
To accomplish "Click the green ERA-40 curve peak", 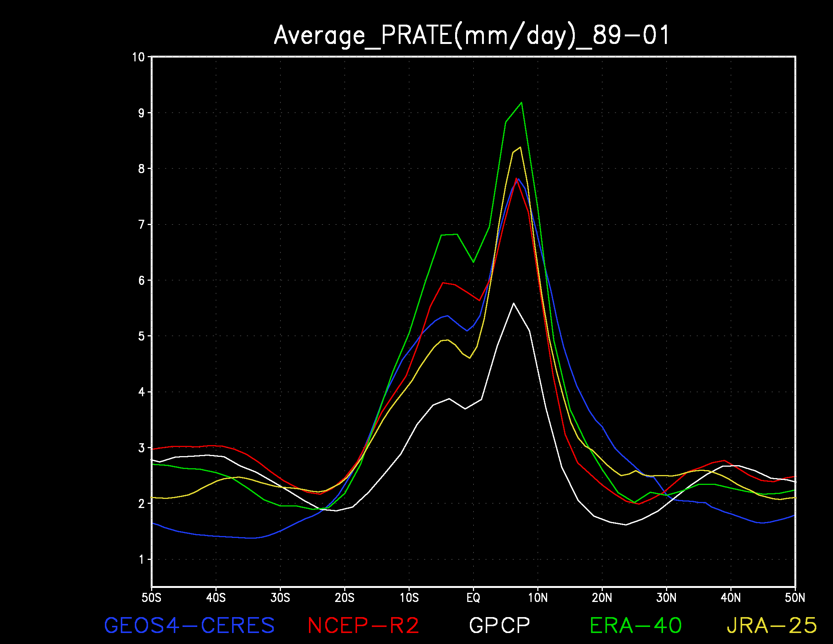I will pos(521,103).
